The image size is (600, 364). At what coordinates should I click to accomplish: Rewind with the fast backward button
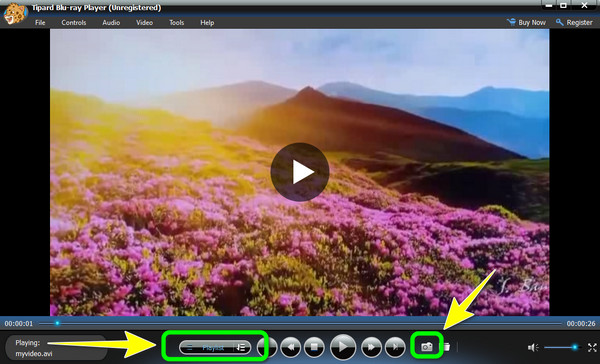click(x=290, y=348)
